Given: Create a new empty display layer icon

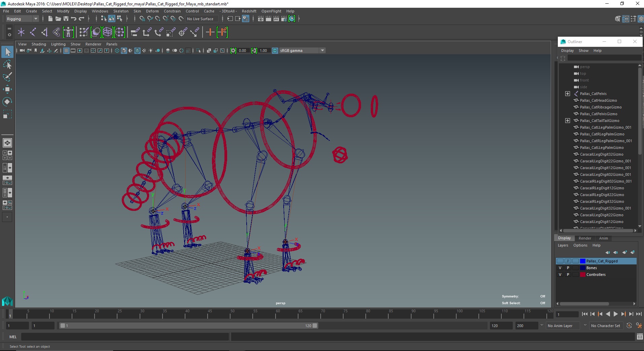Looking at the screenshot, I should [x=625, y=252].
